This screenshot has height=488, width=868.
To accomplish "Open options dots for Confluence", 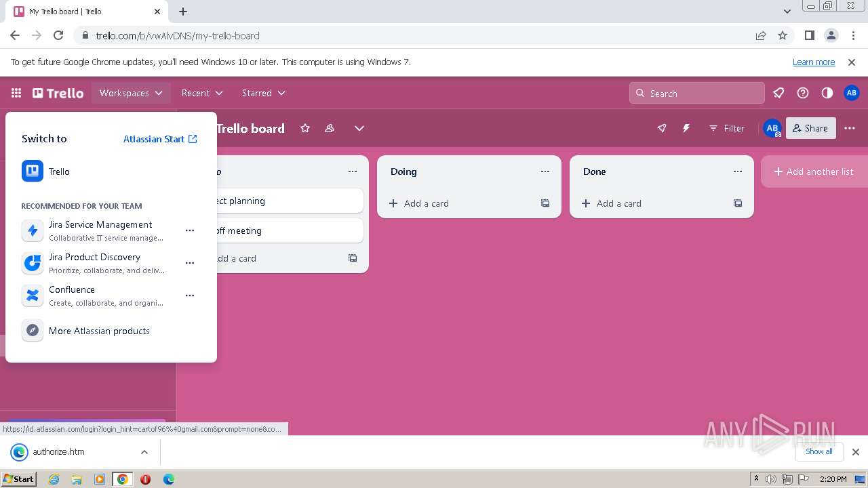I will point(190,296).
